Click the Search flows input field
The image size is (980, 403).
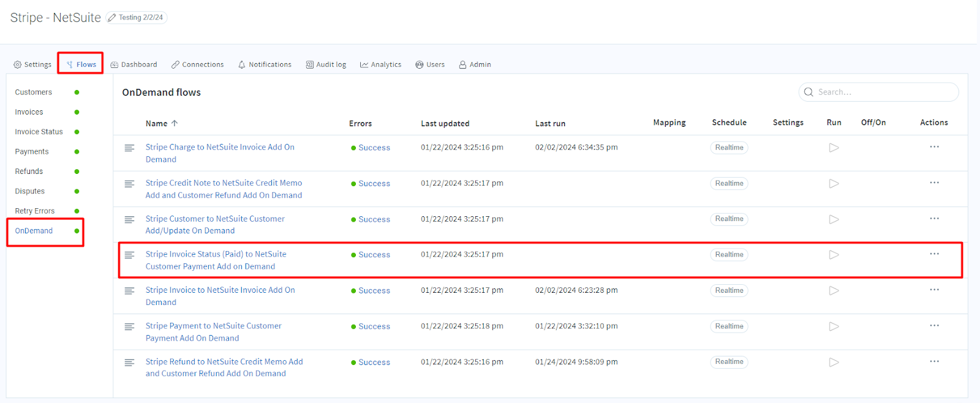point(878,92)
